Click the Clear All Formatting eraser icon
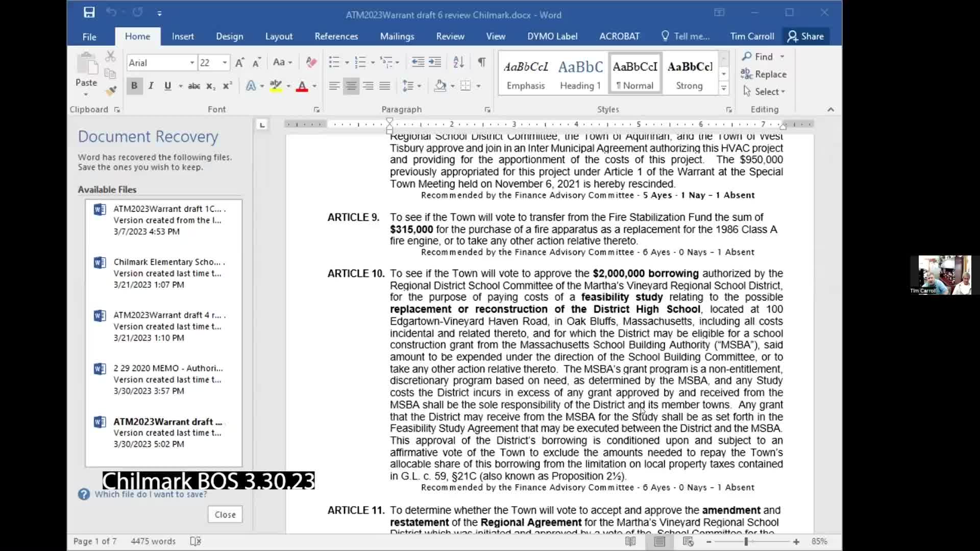This screenshot has width=980, height=551. tap(311, 63)
